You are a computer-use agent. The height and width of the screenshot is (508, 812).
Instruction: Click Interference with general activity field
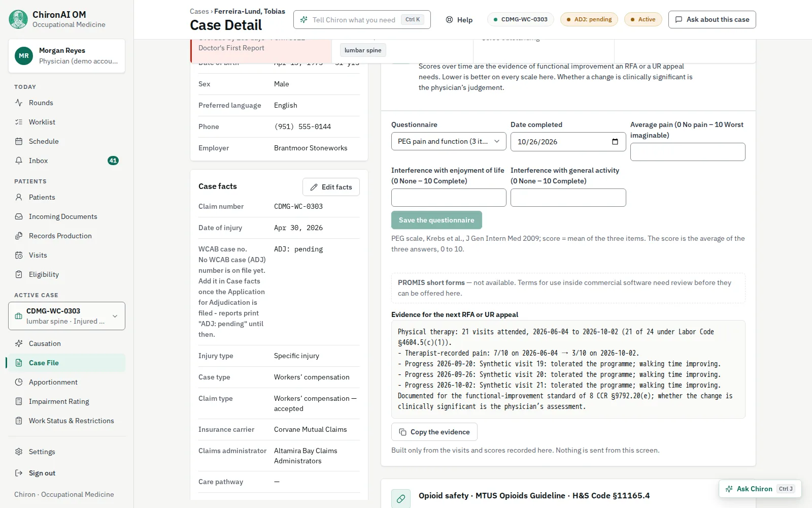click(568, 198)
